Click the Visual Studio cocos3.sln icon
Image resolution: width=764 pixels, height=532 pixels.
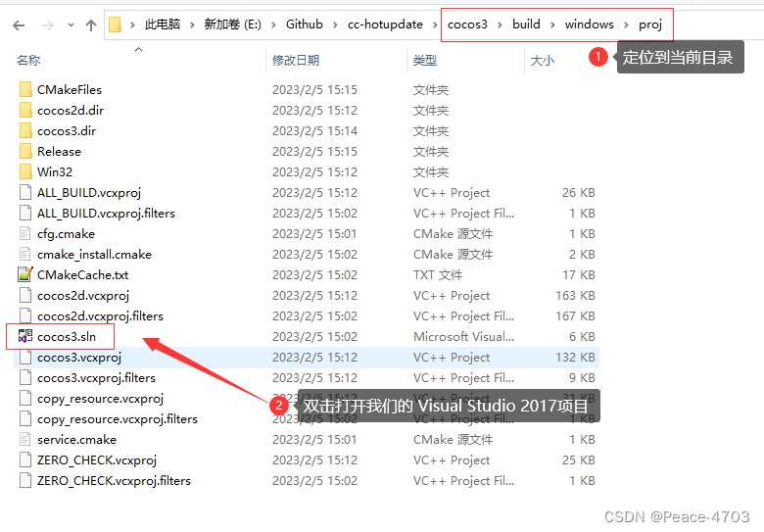coord(25,337)
